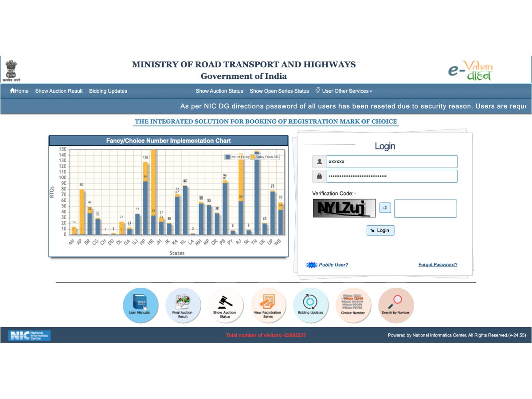This screenshot has height=399, width=532.
Task: Click the Online Fancy legend swatch
Action: tap(227, 157)
